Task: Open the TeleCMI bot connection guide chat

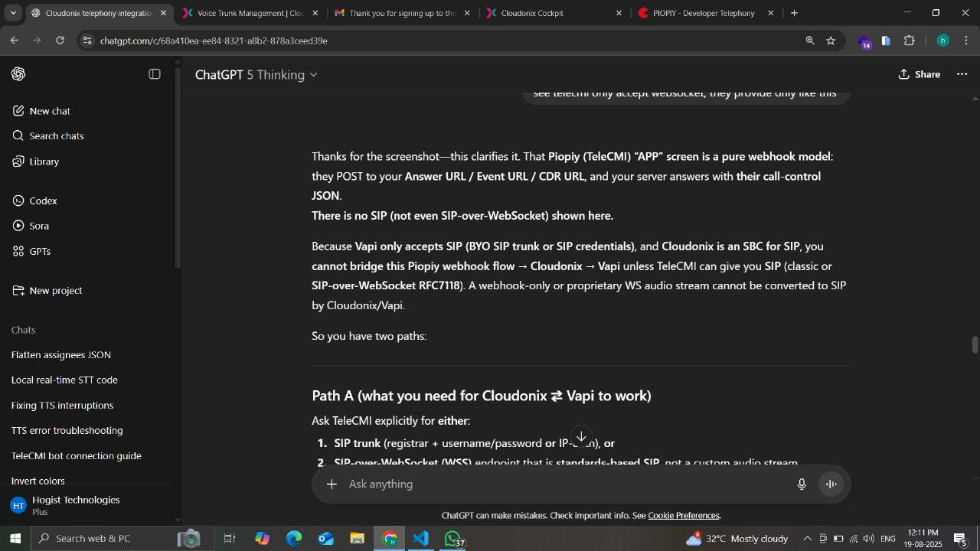Action: 76,456
